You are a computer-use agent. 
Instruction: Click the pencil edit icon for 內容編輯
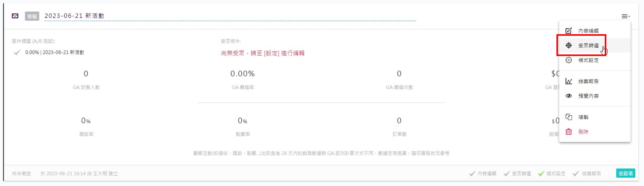(x=569, y=31)
